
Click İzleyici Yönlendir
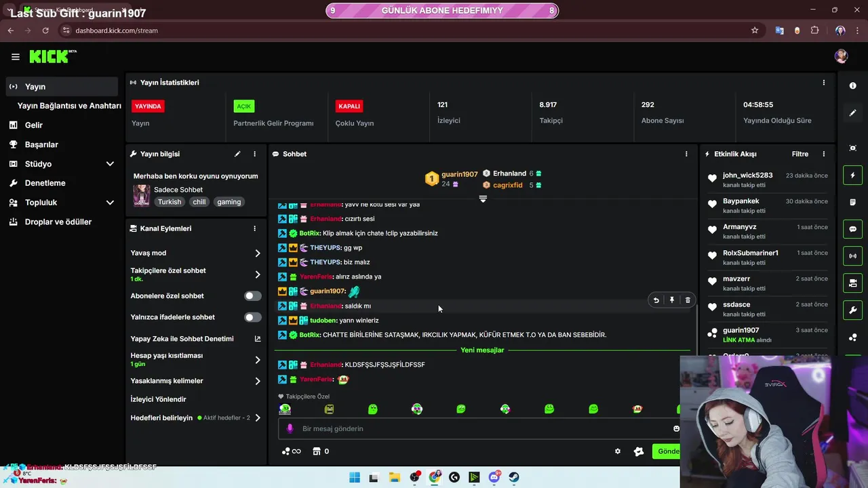158,399
